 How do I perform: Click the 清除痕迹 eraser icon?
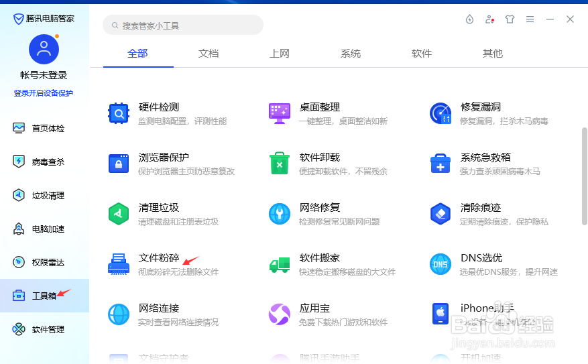(x=440, y=214)
